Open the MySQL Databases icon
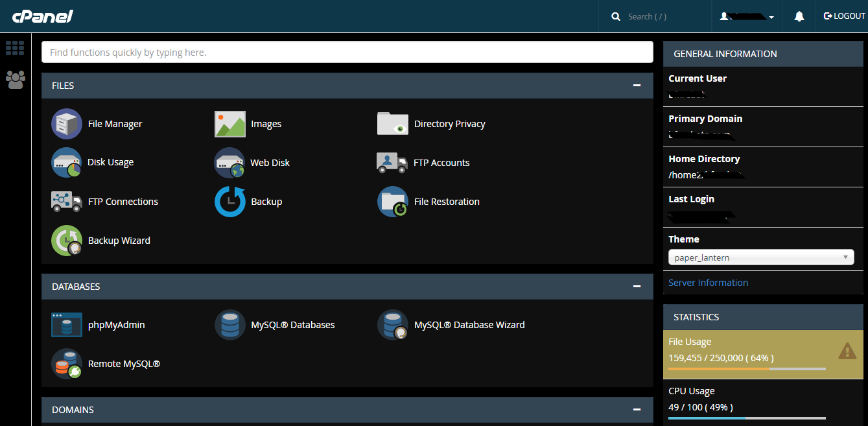The width and height of the screenshot is (868, 426). pyautogui.click(x=230, y=325)
